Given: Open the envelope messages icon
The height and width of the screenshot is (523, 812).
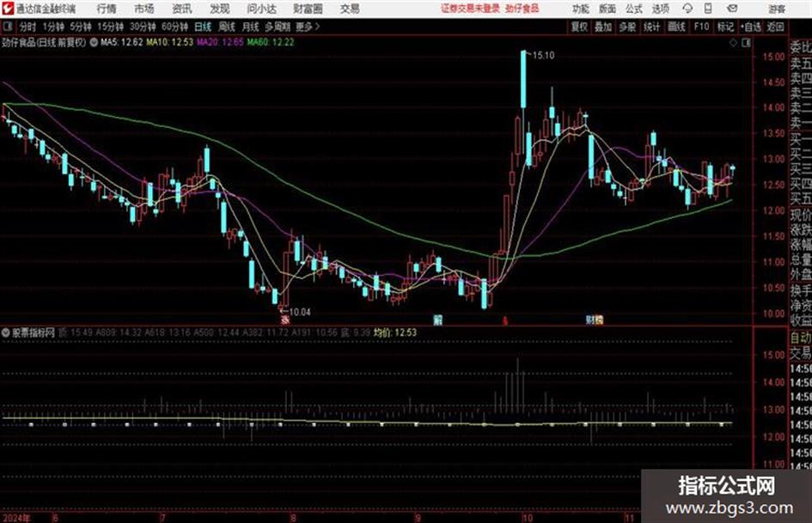Looking at the screenshot, I should 732,9.
